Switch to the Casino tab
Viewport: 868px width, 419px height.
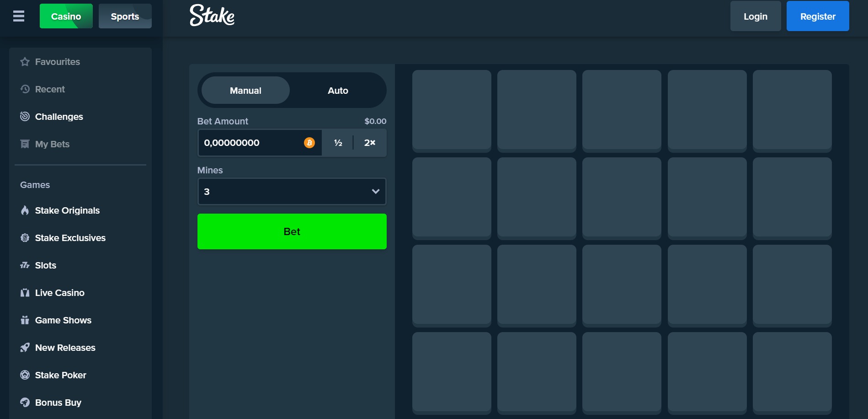[66, 16]
